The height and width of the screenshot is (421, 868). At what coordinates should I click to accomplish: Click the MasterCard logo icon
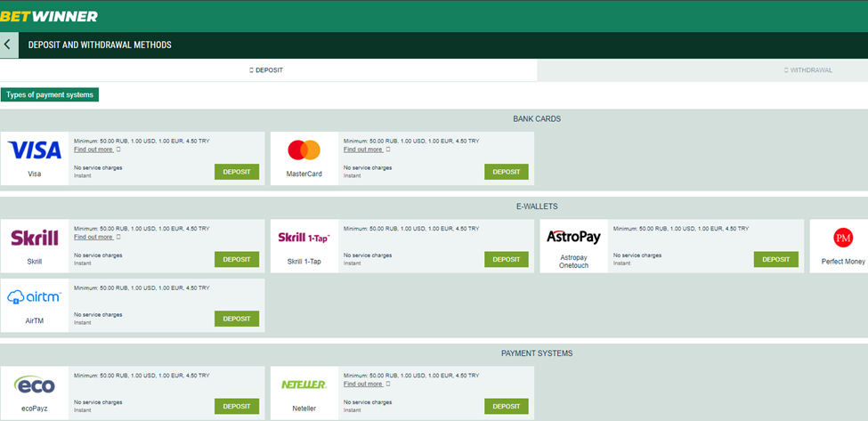304,150
